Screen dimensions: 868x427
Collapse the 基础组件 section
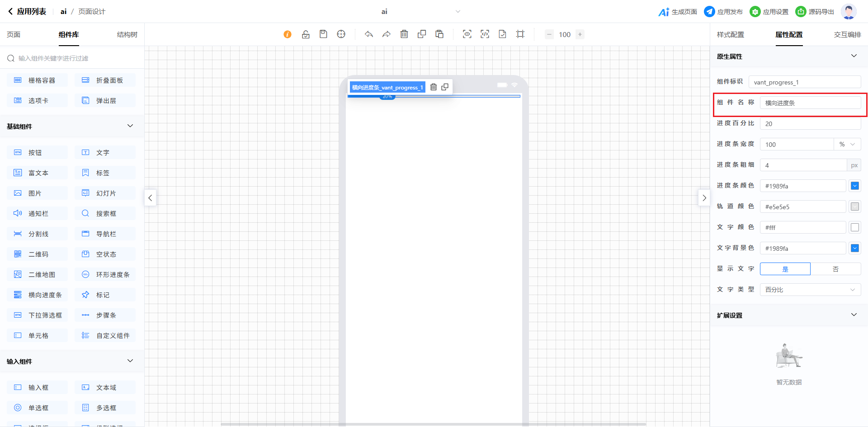(x=130, y=126)
